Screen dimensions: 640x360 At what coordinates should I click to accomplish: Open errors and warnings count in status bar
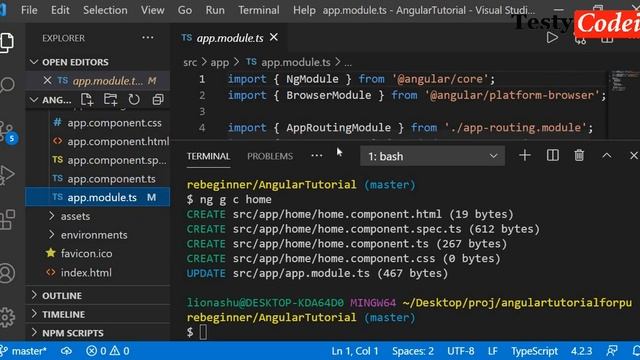pos(108,351)
